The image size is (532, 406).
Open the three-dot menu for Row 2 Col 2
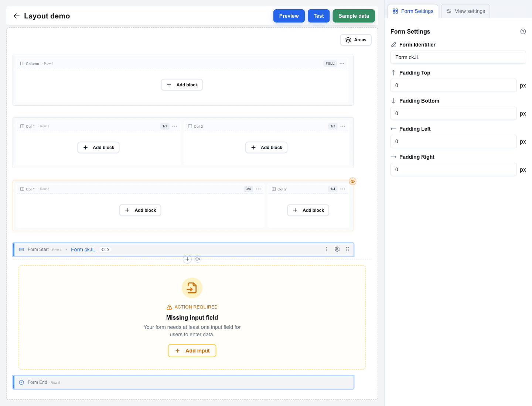click(x=343, y=126)
